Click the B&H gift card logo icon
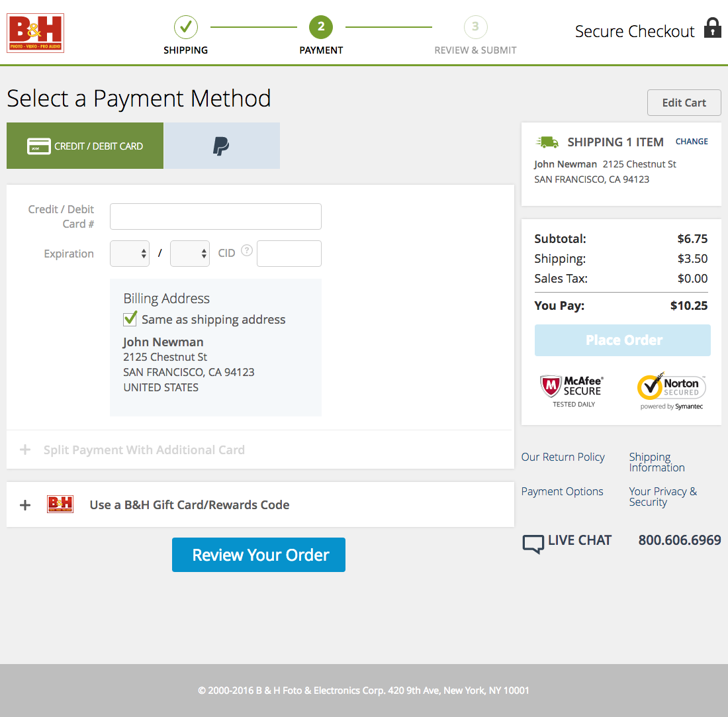 pos(60,504)
